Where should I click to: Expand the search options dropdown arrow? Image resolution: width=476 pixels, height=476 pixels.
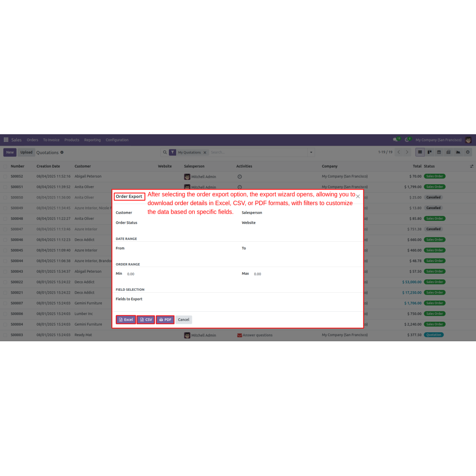311,152
